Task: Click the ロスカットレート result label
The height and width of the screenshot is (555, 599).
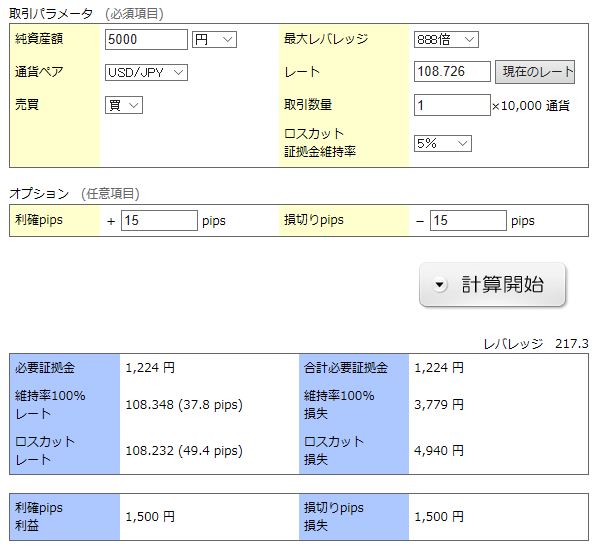Action: 45,451
